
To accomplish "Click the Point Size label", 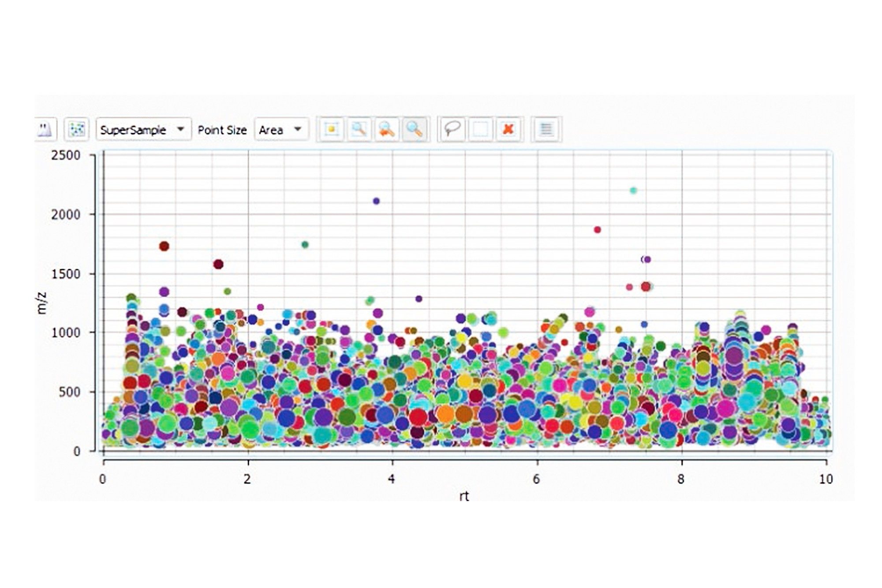I will click(x=222, y=130).
